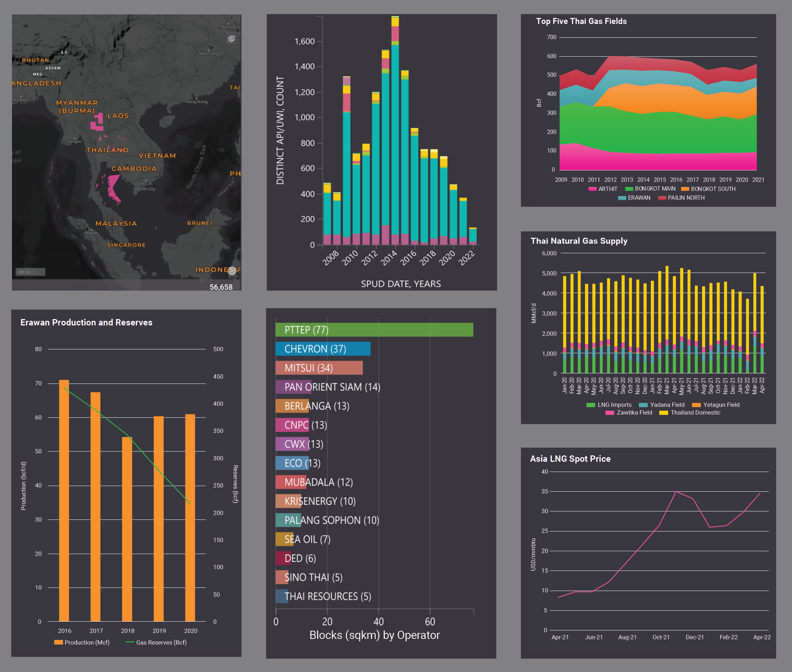
Task: Click the 300 mi map scale bar
Action: point(30,272)
